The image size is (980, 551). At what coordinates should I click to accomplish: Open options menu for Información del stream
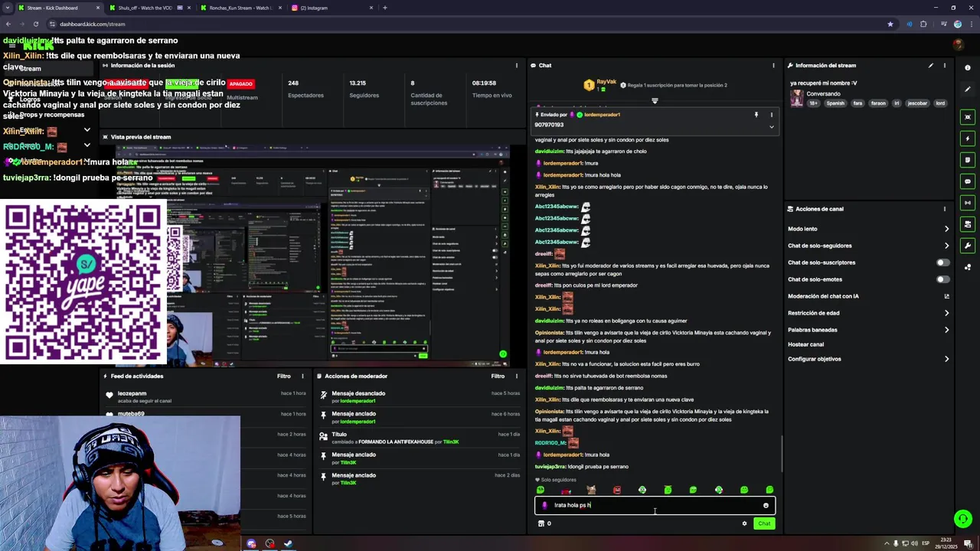[x=945, y=65]
